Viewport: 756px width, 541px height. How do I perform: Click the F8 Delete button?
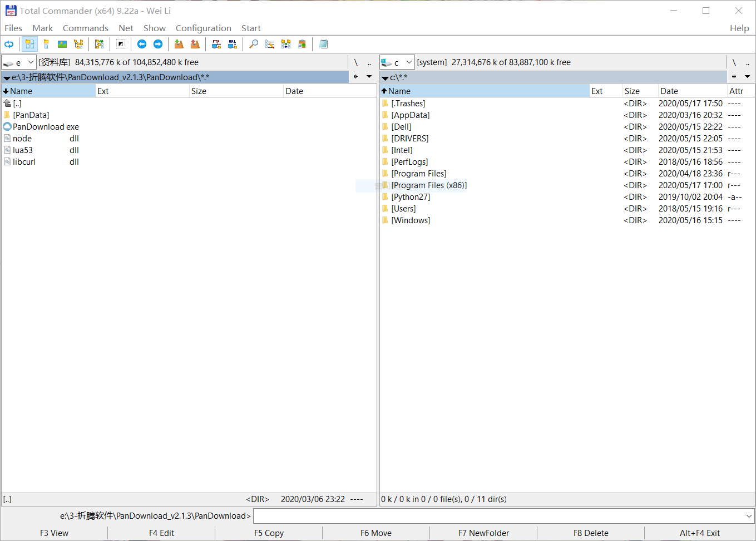tap(591, 533)
